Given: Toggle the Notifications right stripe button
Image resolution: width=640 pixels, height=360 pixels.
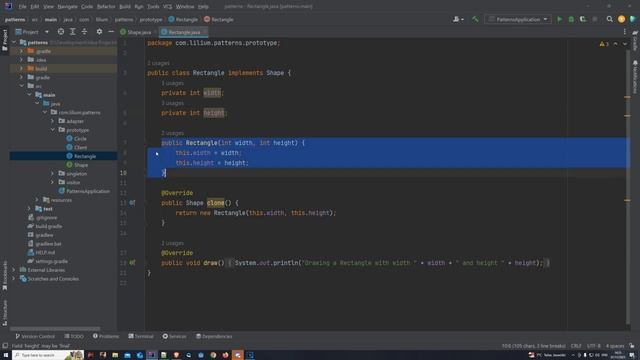Looking at the screenshot, I should [x=635, y=77].
